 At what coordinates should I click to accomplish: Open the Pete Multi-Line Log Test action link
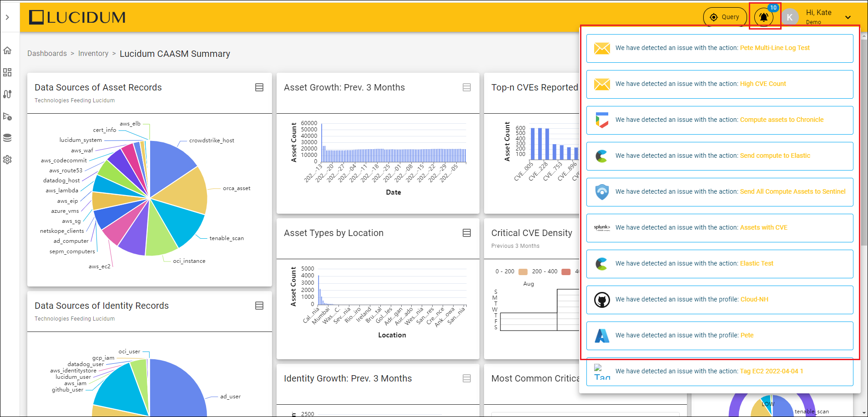[775, 48]
